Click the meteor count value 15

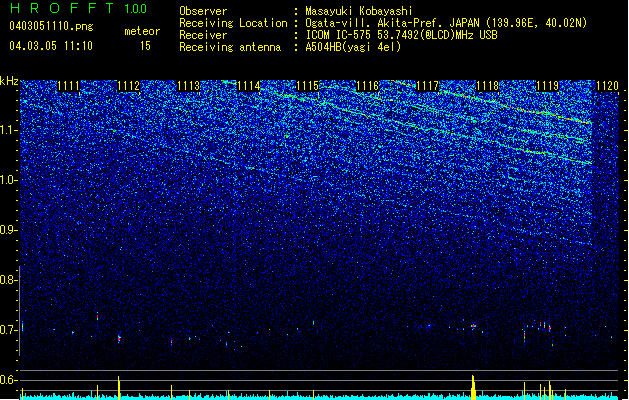tap(145, 46)
